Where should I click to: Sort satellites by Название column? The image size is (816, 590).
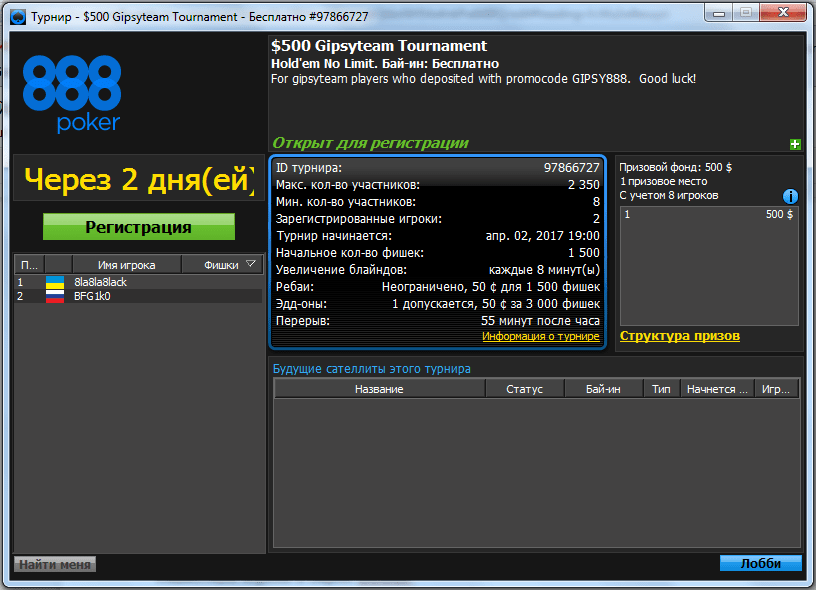point(379,389)
